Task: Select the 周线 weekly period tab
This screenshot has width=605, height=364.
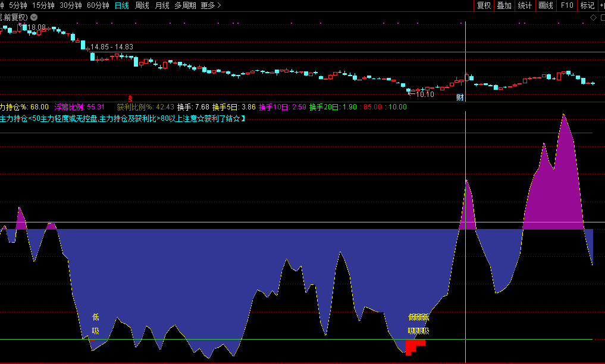Action: tap(142, 5)
